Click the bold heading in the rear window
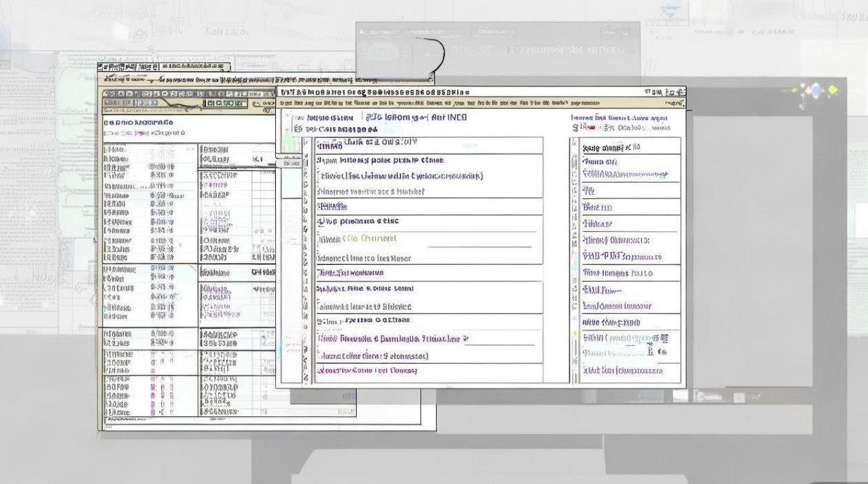Screen dimensions: 868x484 138,122
